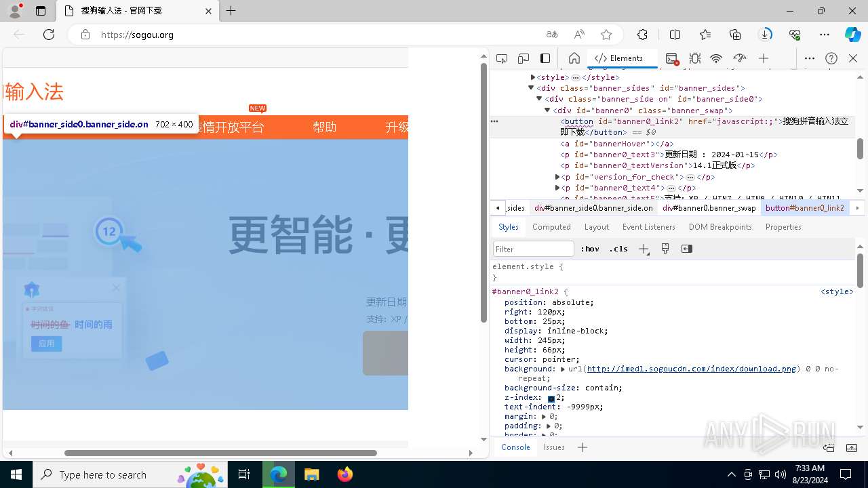Open DevTools help question mark
868x488 pixels.
click(831, 58)
